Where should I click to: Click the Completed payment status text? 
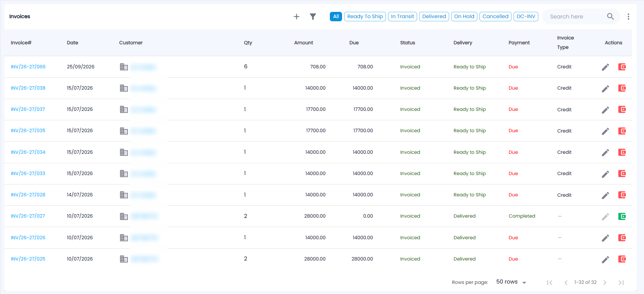coord(522,216)
